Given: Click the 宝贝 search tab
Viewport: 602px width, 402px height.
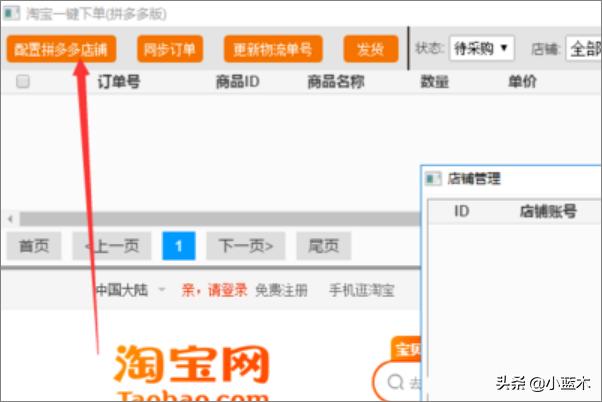Looking at the screenshot, I should point(406,349).
